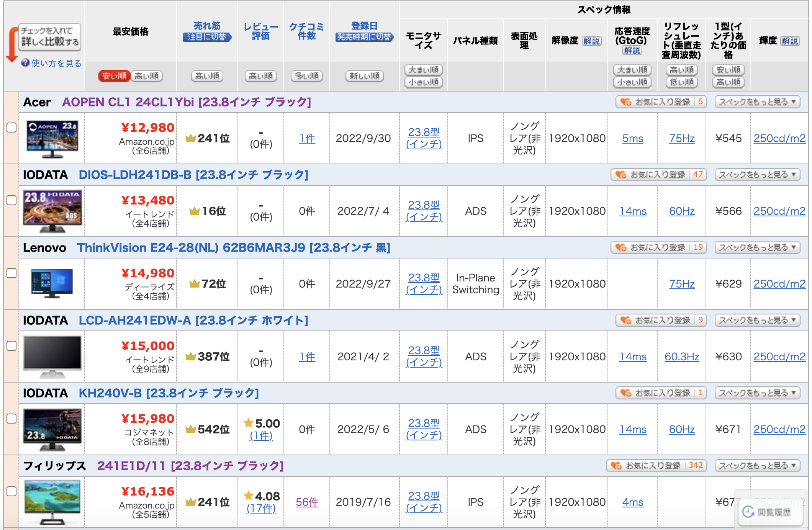Click the 登録日 column header

(364, 26)
